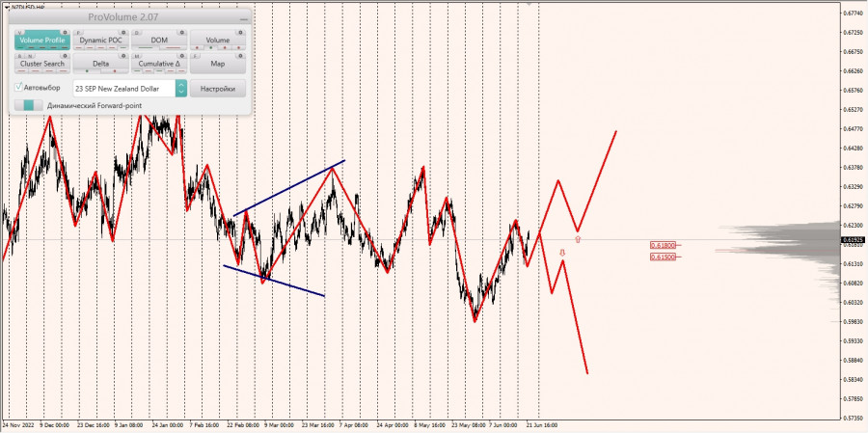Select the lower blue trendline
This screenshot has width=868, height=433.
pyautogui.click(x=274, y=281)
